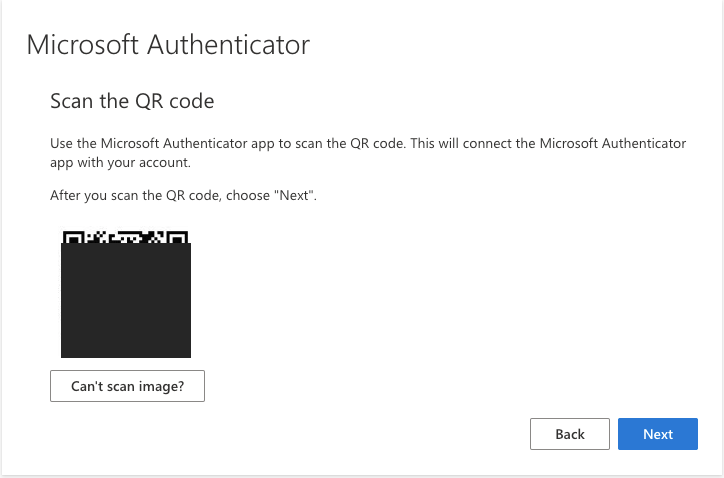Viewport: 724px width, 478px height.
Task: Click the top-right finder square of the QR code
Action: (x=177, y=237)
